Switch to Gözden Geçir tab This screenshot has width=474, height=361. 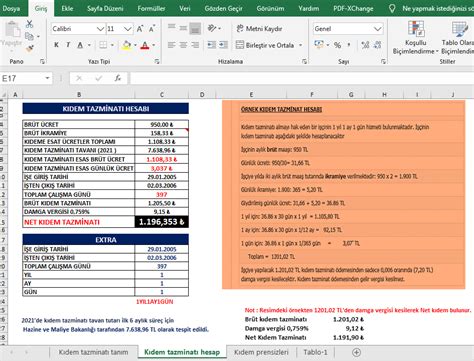[223, 9]
